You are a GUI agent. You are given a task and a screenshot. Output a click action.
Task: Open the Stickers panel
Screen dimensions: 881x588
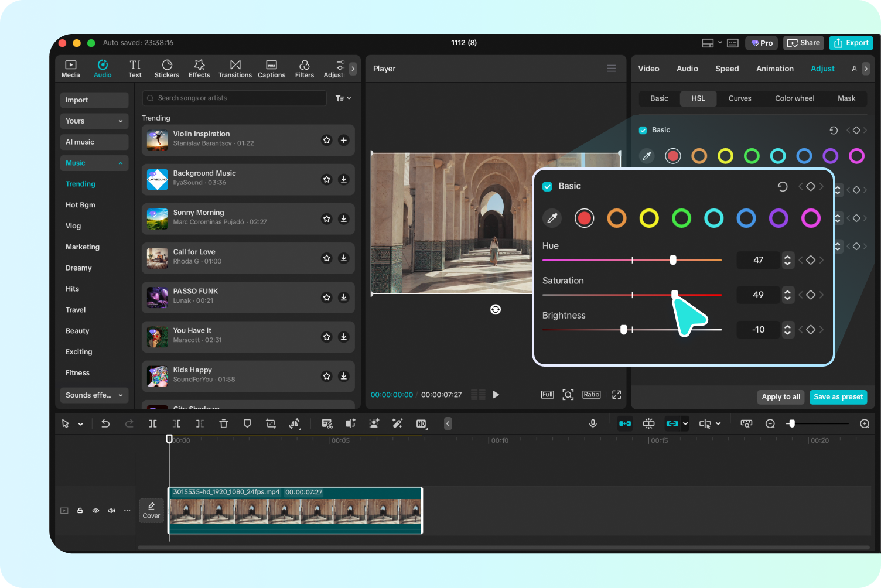[167, 68]
